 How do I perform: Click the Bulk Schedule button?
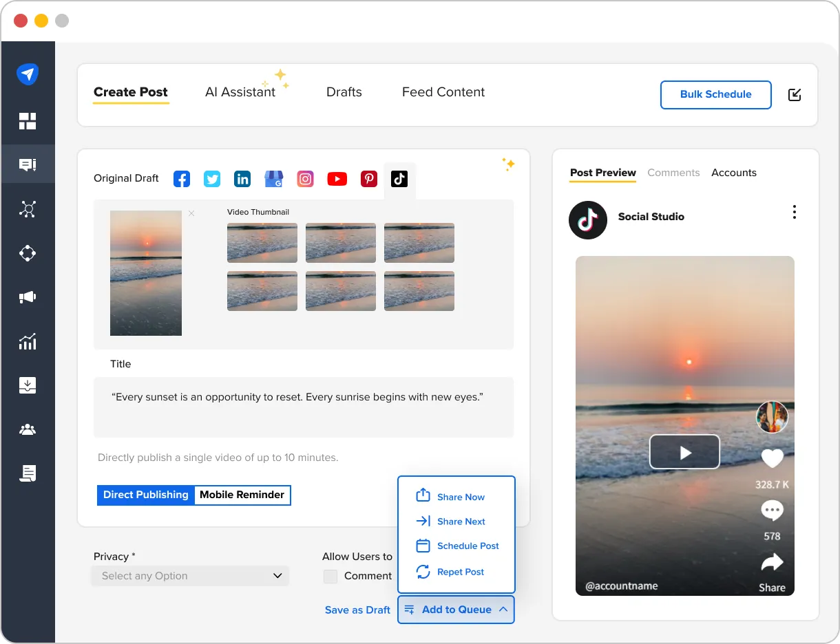click(715, 94)
